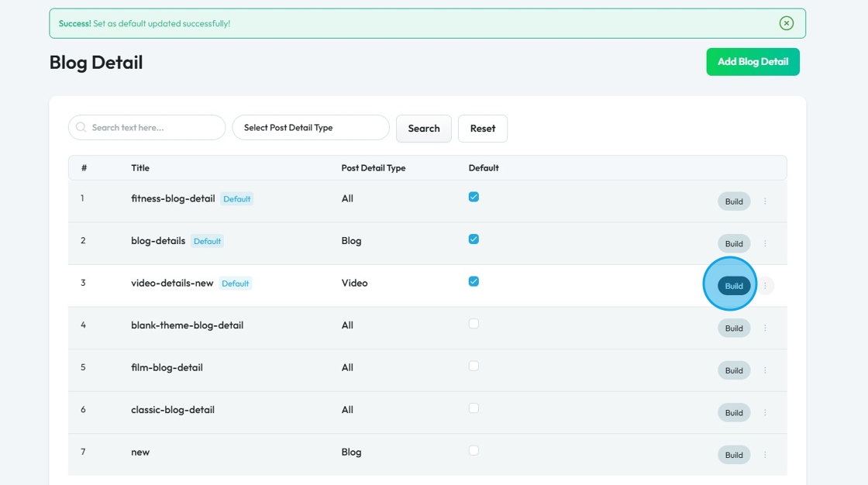Screen dimensions: 868x485
Task: Dismiss the success notification banner
Action: pos(787,23)
